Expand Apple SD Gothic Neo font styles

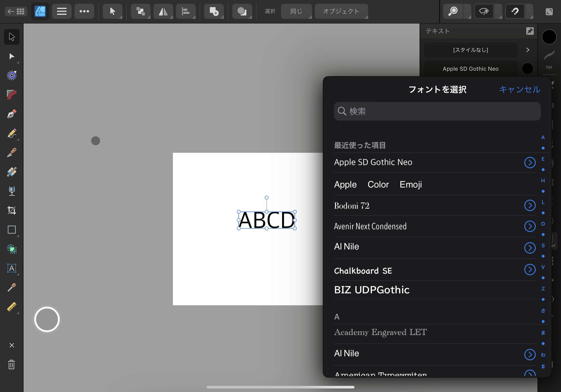pos(530,163)
